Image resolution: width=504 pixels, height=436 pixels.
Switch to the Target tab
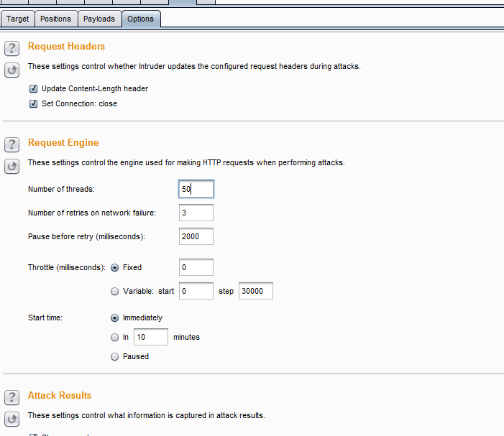coord(18,19)
